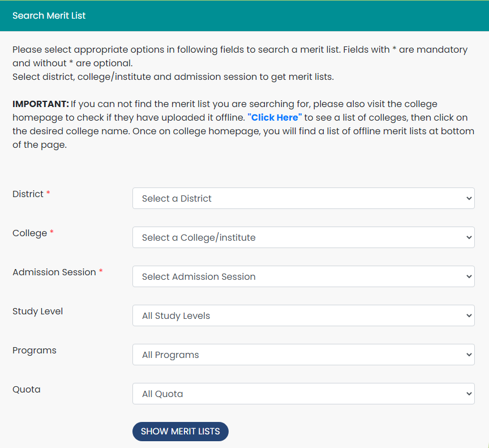Image resolution: width=489 pixels, height=448 pixels.
Task: Click the Study Level field label
Action: pyautogui.click(x=38, y=312)
